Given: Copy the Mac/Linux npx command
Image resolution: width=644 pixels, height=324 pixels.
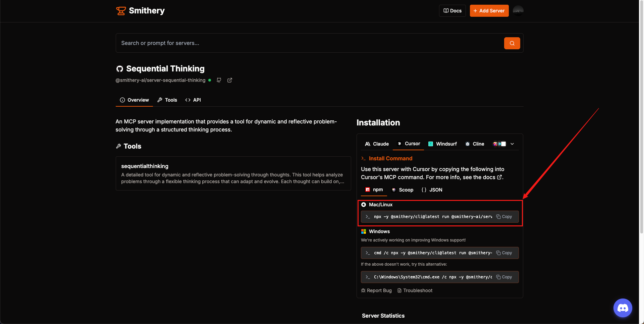Looking at the screenshot, I should [504, 217].
